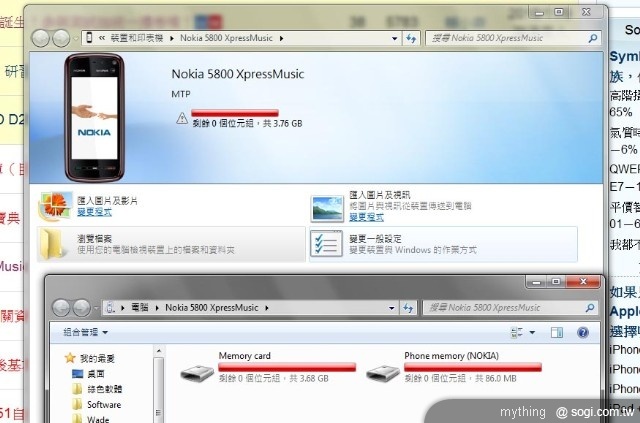Click the storage warning triangle icon
Image resolution: width=640 pixels, height=423 pixels.
[x=182, y=118]
